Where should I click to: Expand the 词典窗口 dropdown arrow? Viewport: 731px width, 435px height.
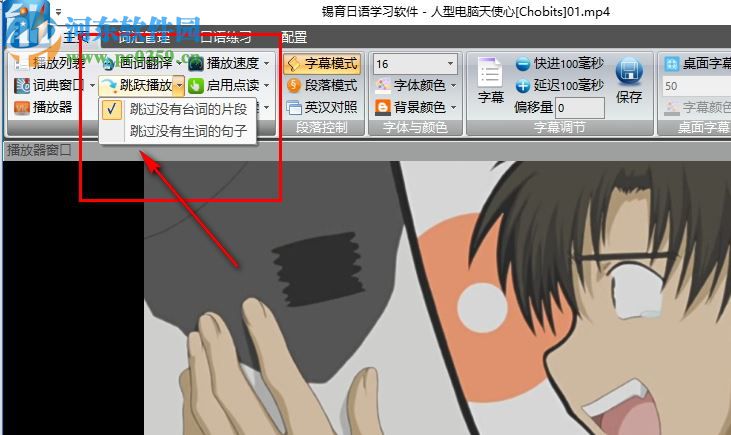tap(92, 85)
